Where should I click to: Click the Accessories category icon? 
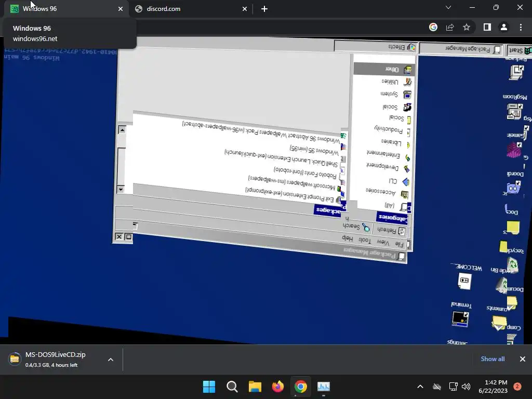(x=404, y=195)
